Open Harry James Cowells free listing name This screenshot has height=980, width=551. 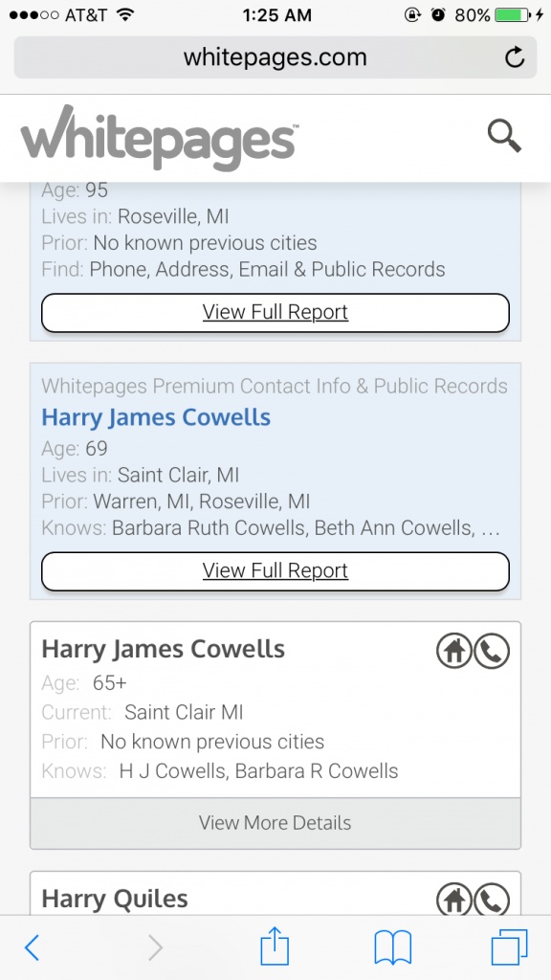[x=163, y=650]
